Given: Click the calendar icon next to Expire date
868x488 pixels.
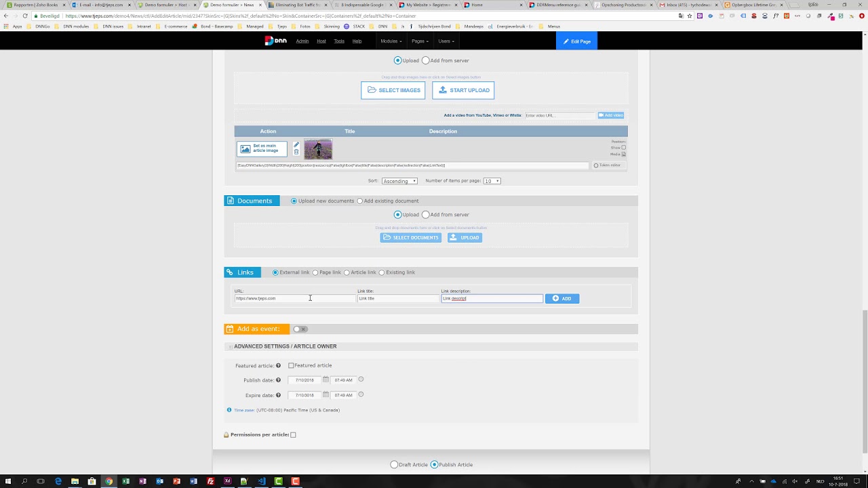Looking at the screenshot, I should (x=325, y=394).
